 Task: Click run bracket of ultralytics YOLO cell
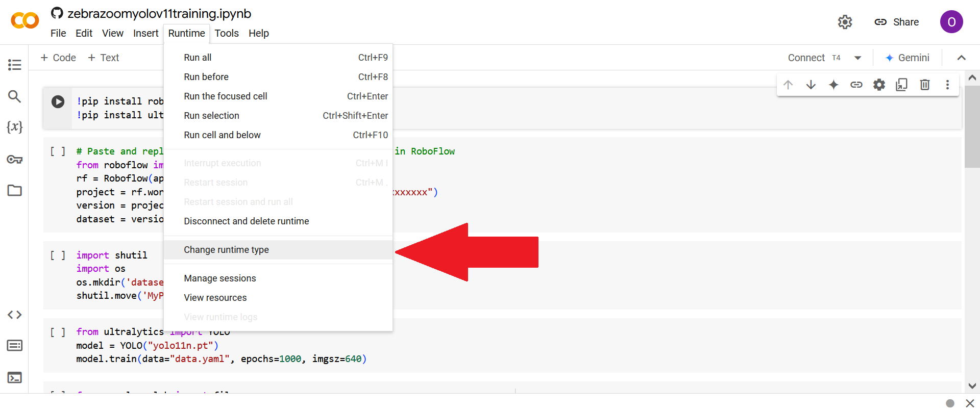(58, 332)
